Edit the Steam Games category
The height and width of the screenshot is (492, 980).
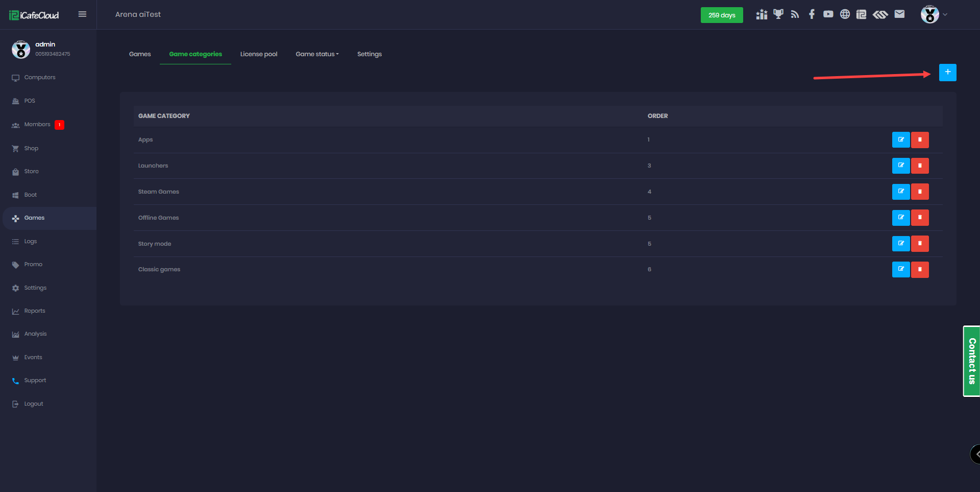[901, 192]
